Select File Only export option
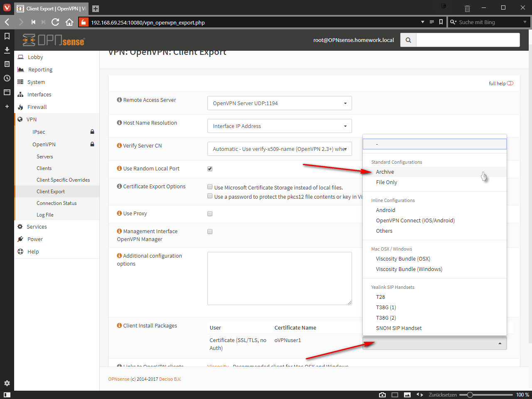This screenshot has width=532, height=399. [435, 182]
